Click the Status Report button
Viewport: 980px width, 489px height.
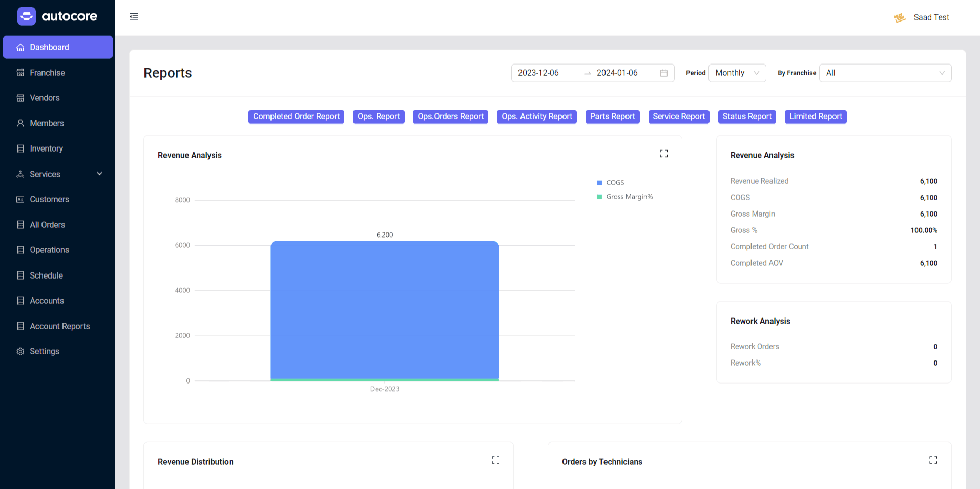(747, 117)
